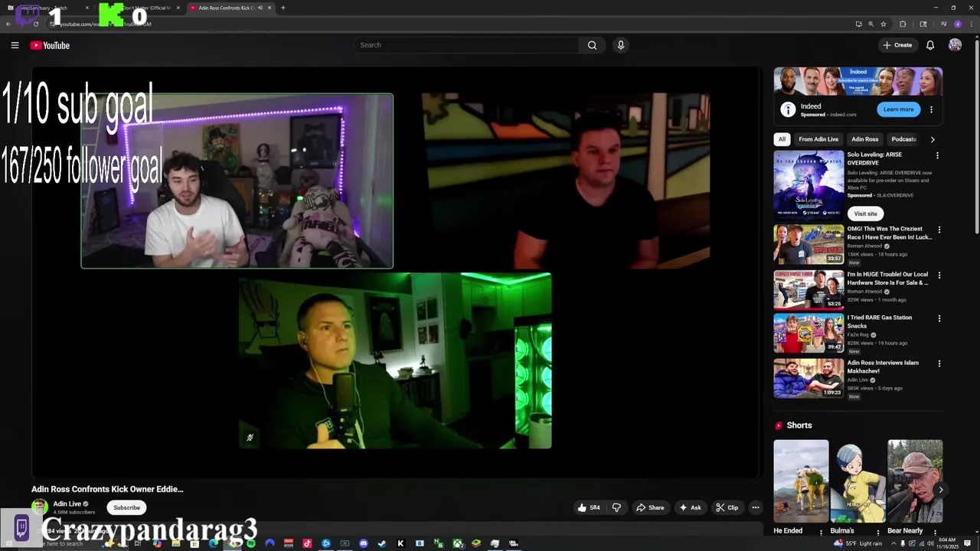Go to the YouTube home logo

50,45
